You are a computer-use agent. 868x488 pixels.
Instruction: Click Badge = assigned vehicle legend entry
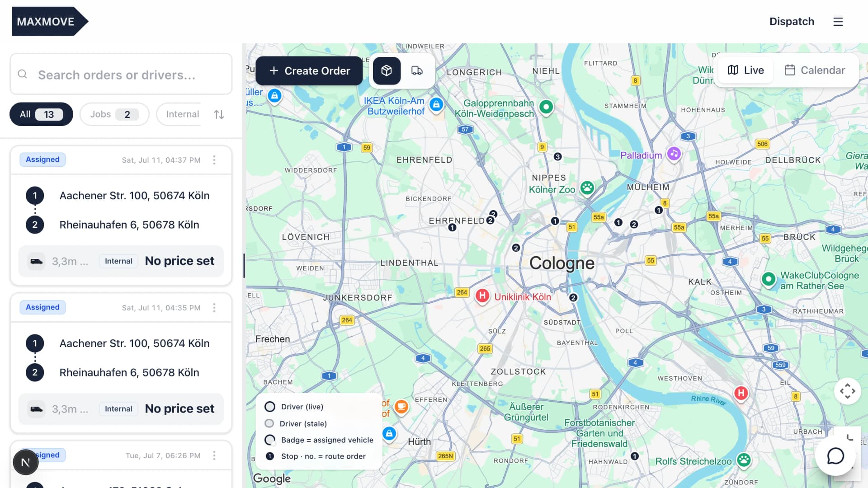click(319, 440)
